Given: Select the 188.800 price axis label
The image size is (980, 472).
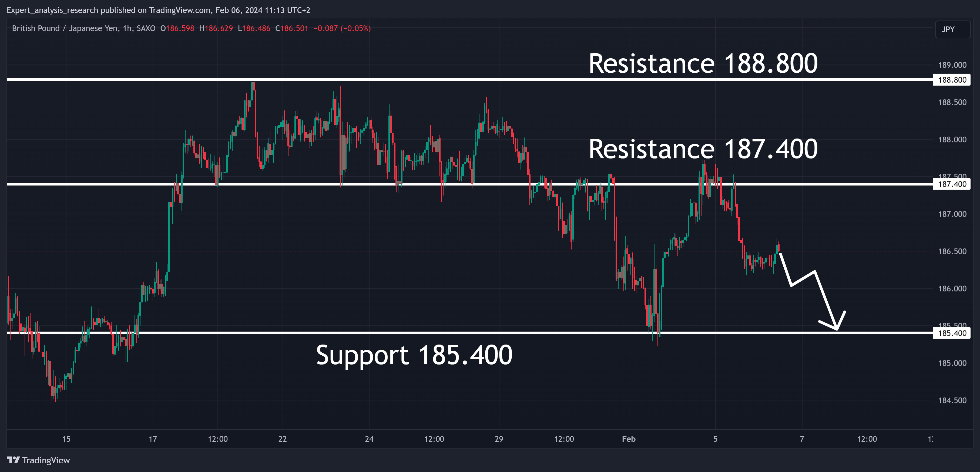Looking at the screenshot, I should [x=951, y=80].
